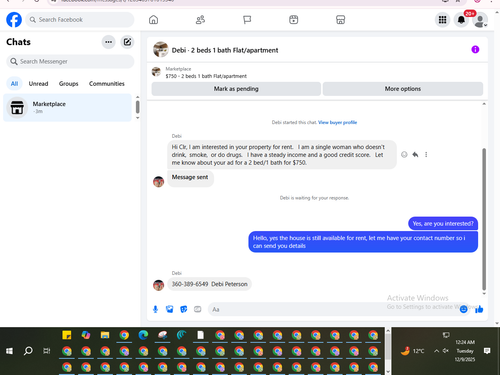Reply to Debi's first message
This screenshot has width=500, height=375.
point(415,154)
